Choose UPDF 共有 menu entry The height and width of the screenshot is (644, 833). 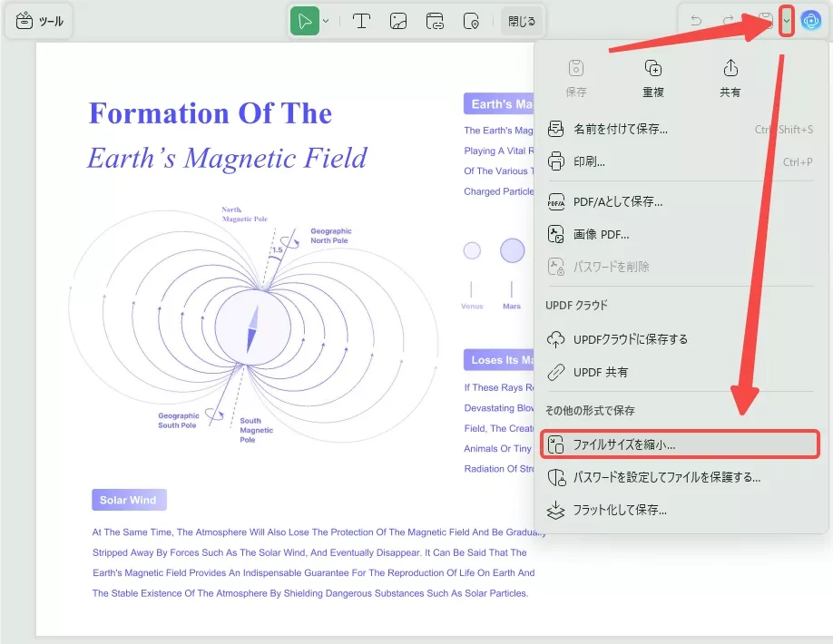click(x=681, y=372)
